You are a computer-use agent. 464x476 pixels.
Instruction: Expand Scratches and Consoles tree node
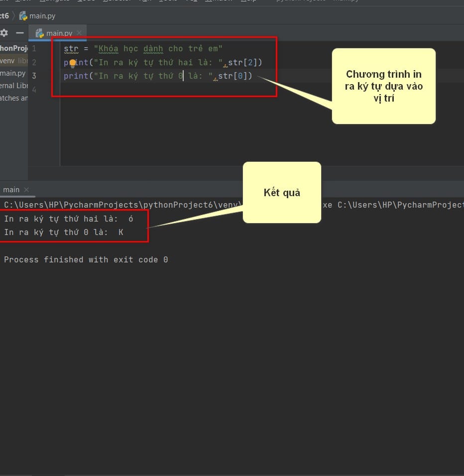(x=14, y=98)
